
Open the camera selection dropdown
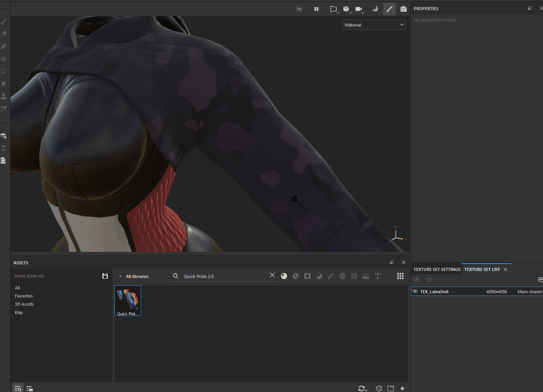[x=359, y=9]
